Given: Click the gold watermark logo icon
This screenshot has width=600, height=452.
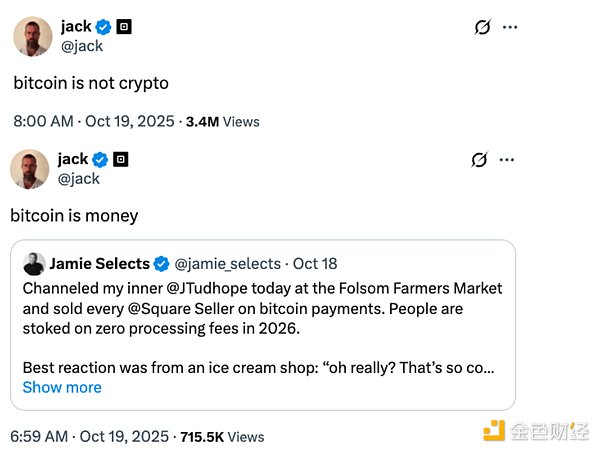Looking at the screenshot, I should tap(493, 430).
